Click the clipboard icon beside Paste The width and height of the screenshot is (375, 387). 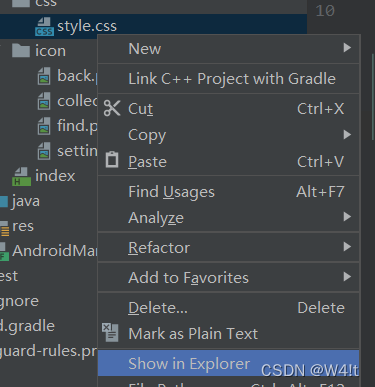coord(112,159)
